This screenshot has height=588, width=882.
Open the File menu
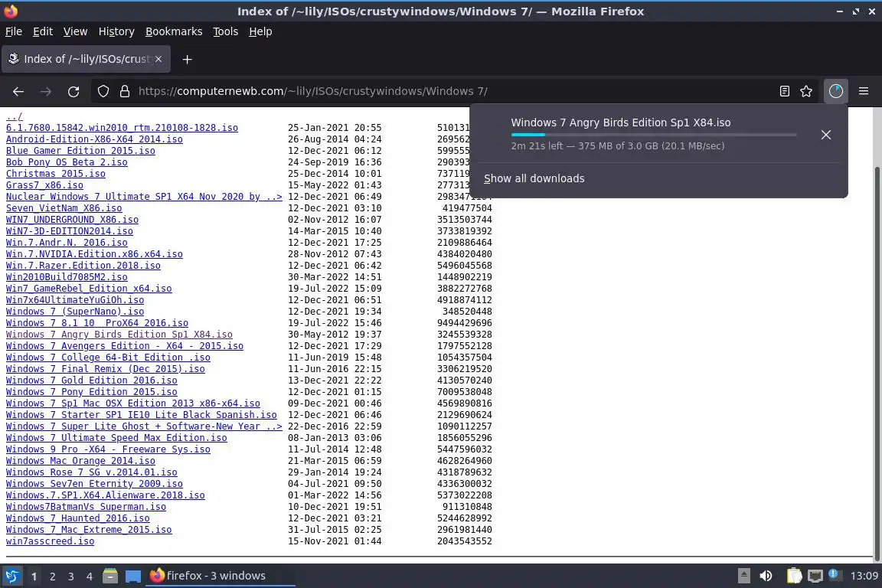pos(14,31)
